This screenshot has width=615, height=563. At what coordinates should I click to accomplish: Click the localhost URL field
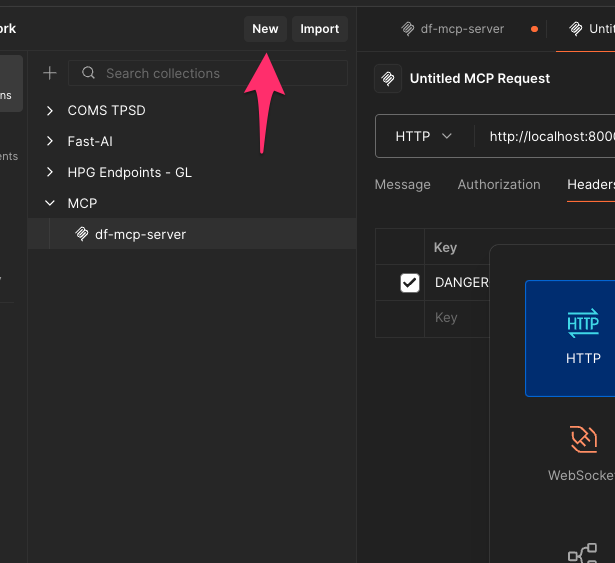552,136
